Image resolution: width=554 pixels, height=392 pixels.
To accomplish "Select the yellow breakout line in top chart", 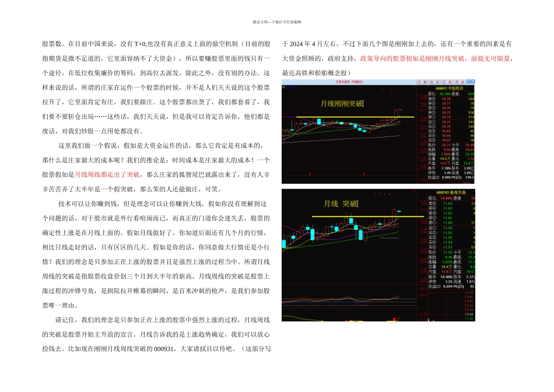I will 350,117.
